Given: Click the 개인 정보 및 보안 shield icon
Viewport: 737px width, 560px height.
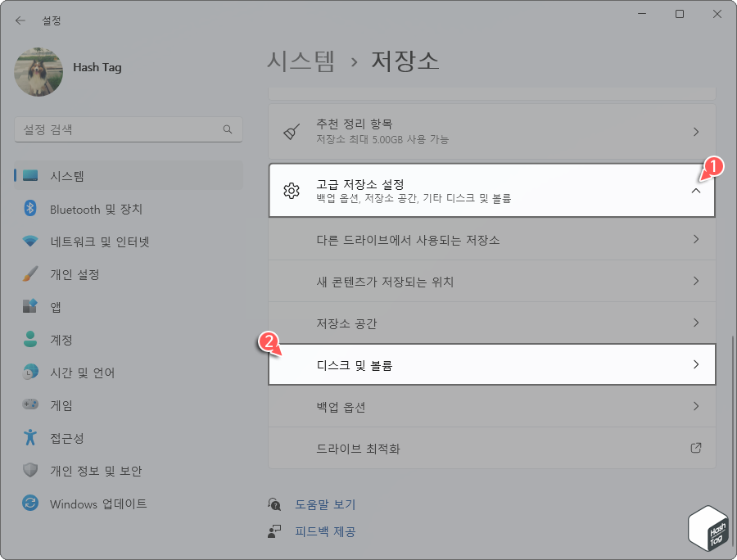Looking at the screenshot, I should 30,471.
